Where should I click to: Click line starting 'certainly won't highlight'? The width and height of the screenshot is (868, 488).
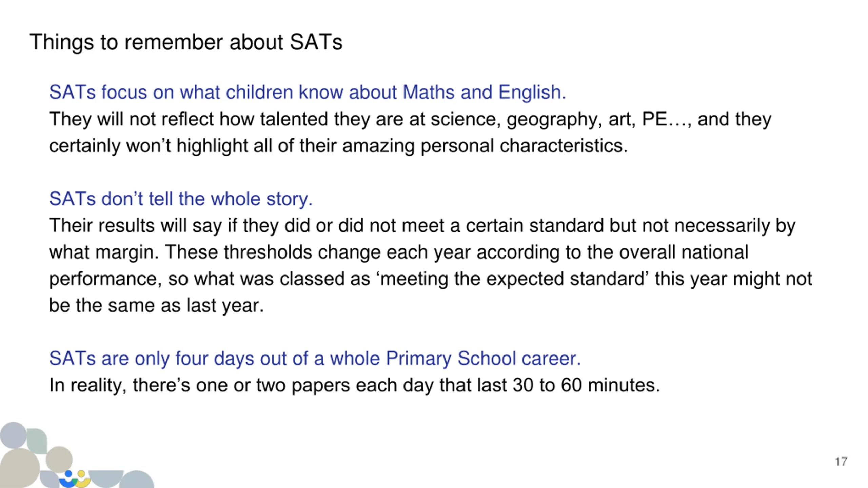click(338, 146)
